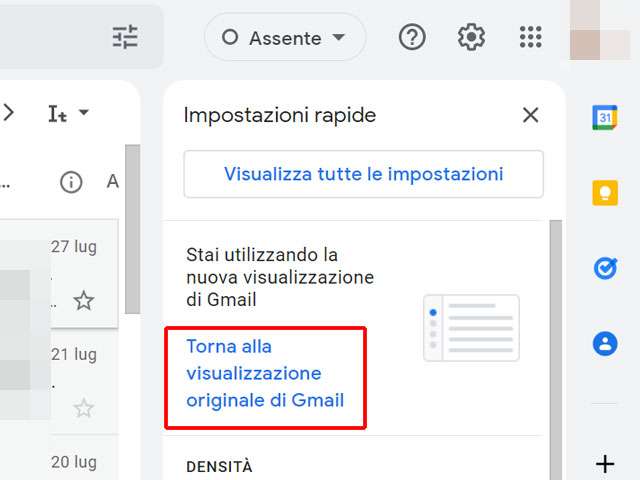This screenshot has height=480, width=640.
Task: Open the Assente status dropdown
Action: tap(285, 38)
